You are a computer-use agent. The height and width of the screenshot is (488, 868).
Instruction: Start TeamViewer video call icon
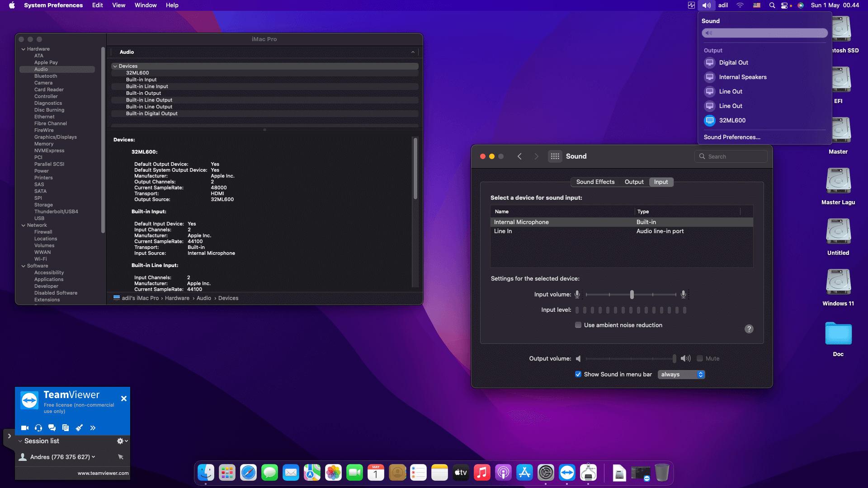pyautogui.click(x=25, y=428)
